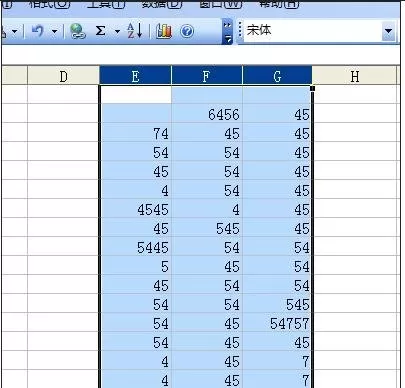Select column H header

point(355,76)
